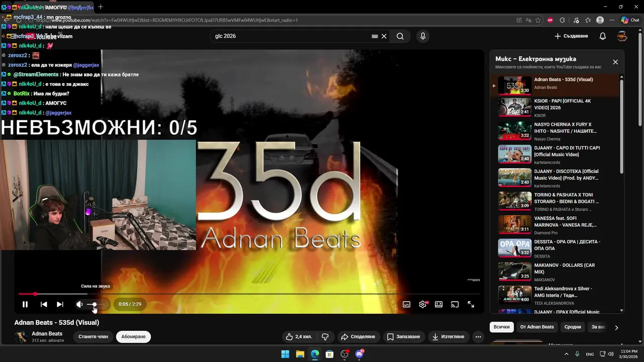Image resolution: width=644 pixels, height=362 pixels.
Task: Dislike the video
Action: (325, 336)
